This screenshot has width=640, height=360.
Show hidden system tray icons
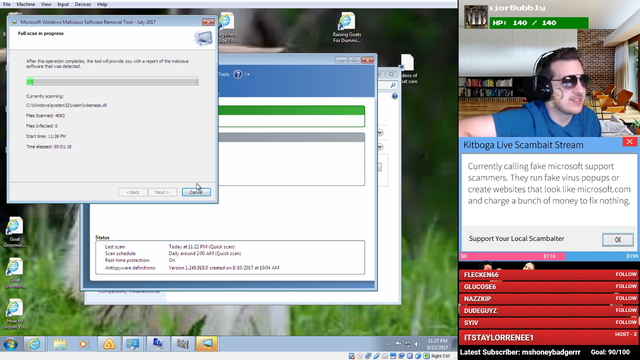coord(389,344)
